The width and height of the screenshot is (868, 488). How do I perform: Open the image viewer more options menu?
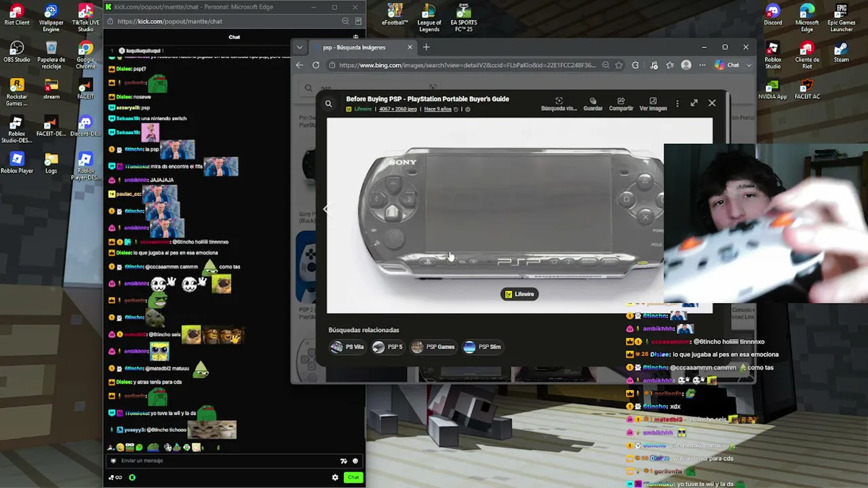[x=677, y=104]
